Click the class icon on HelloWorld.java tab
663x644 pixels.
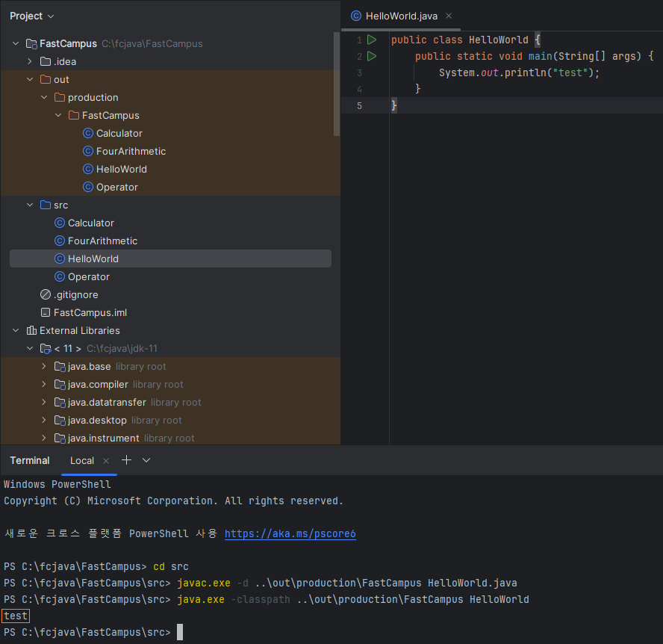point(356,16)
